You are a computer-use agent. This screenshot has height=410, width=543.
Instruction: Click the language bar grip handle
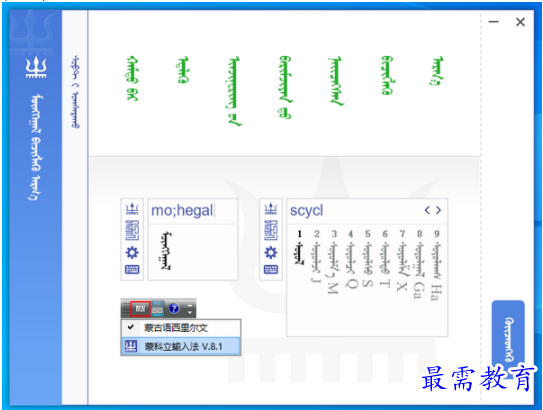pyautogui.click(x=126, y=309)
